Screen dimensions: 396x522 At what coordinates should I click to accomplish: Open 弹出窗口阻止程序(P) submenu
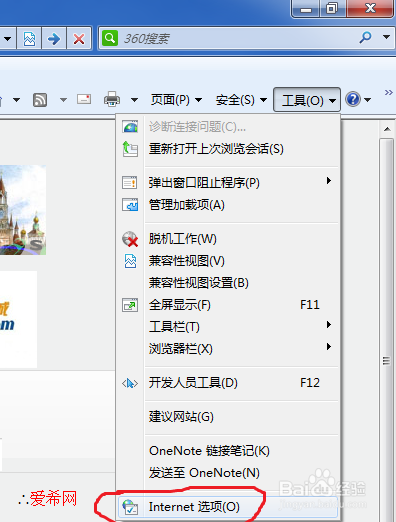pyautogui.click(x=228, y=183)
